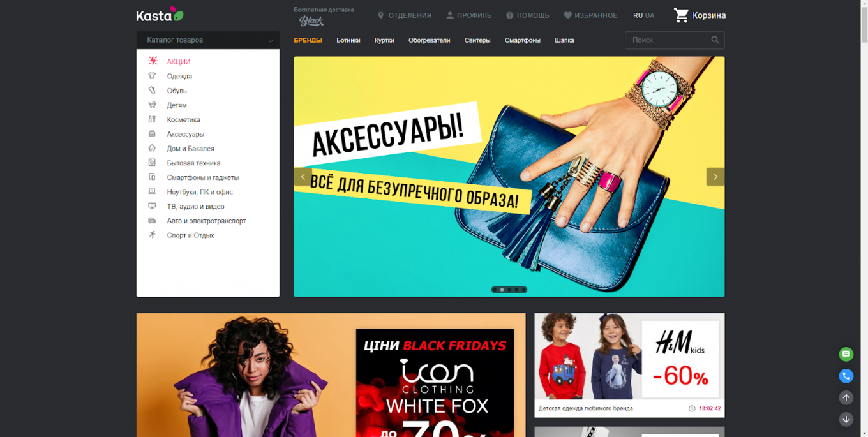Click the search magnifier icon
868x437 pixels.
click(715, 40)
